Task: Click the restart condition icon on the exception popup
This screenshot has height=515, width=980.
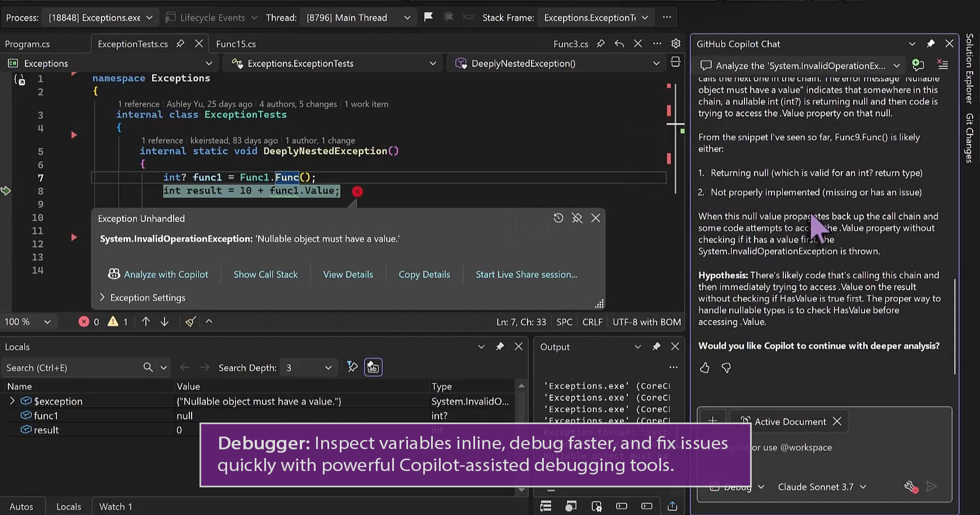Action: (x=558, y=218)
